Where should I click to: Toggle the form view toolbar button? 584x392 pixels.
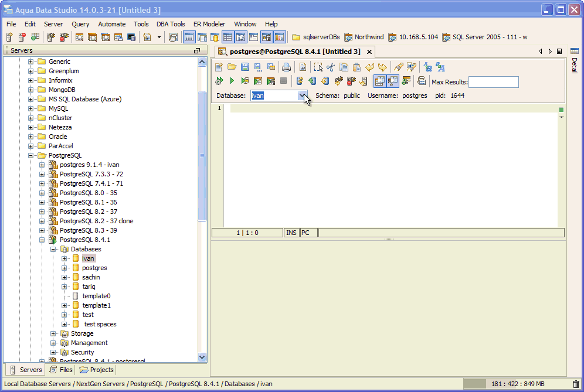click(x=254, y=37)
